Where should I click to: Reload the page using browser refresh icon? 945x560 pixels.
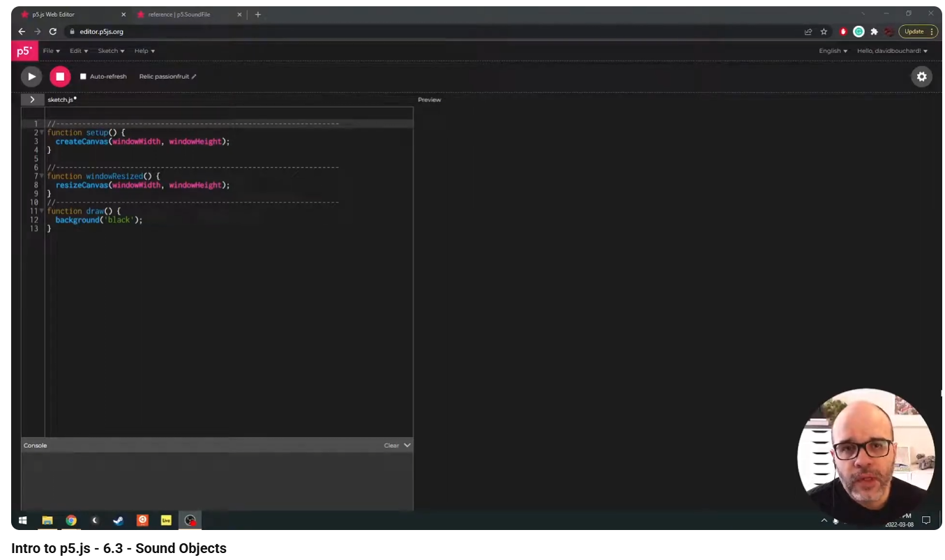coord(53,31)
